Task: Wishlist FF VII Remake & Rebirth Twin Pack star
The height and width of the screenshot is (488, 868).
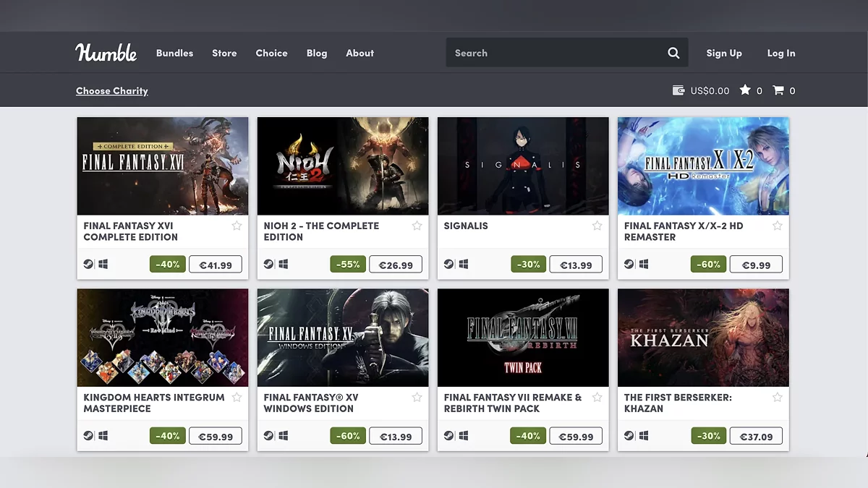Action: [597, 398]
